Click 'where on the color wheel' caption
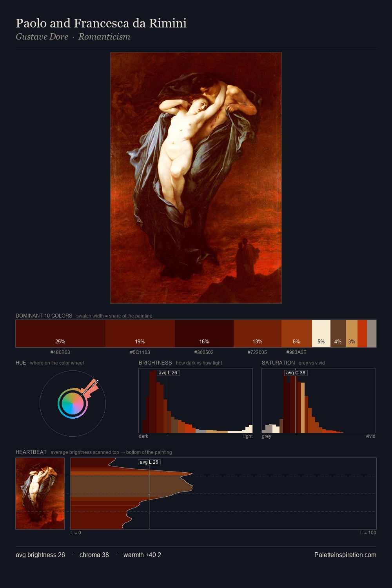This screenshot has height=588, width=392. (57, 363)
